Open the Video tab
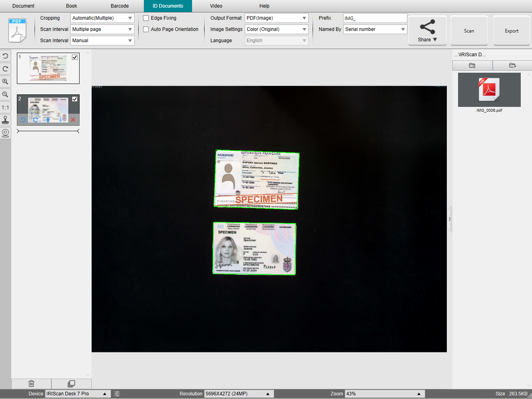The image size is (532, 399). (216, 6)
